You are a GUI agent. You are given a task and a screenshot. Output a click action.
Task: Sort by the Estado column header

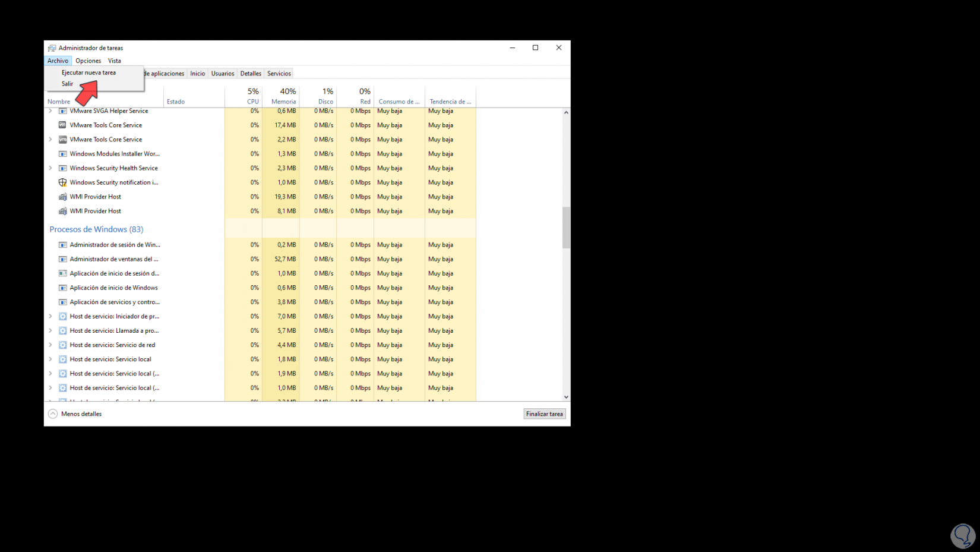point(194,96)
